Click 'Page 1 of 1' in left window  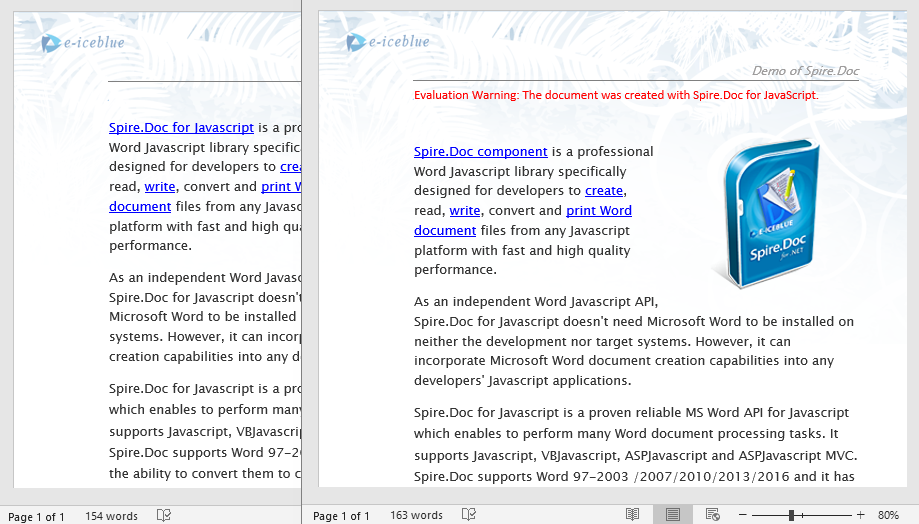pos(36,517)
